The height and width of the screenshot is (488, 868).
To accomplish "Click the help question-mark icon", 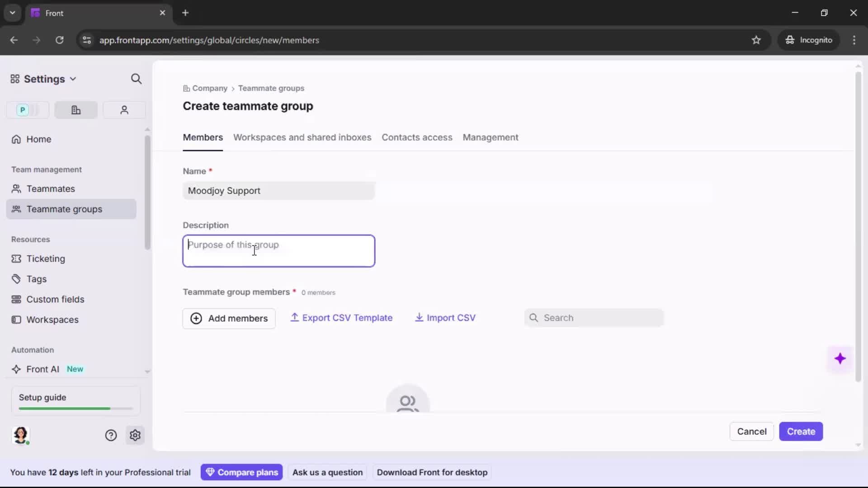I will (111, 435).
